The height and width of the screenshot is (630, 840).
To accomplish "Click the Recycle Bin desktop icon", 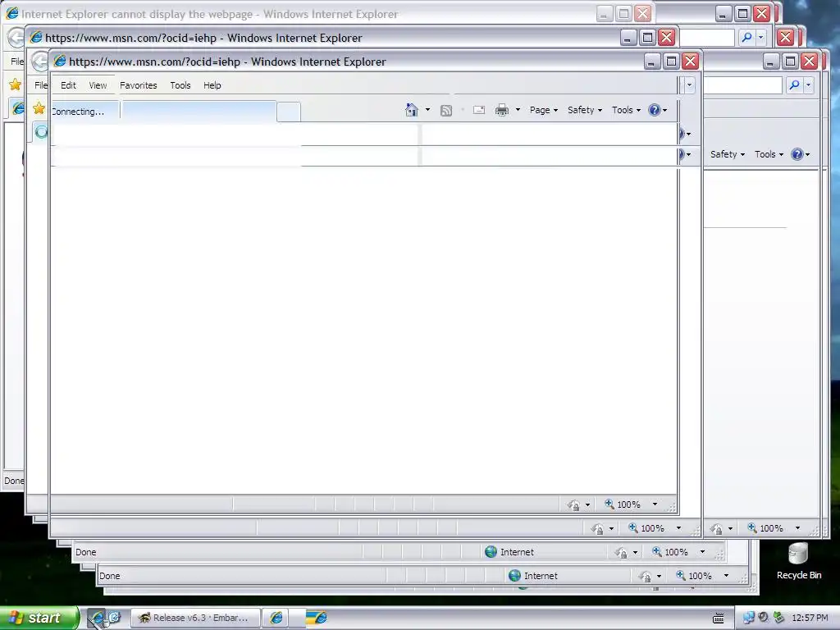I will (798, 561).
